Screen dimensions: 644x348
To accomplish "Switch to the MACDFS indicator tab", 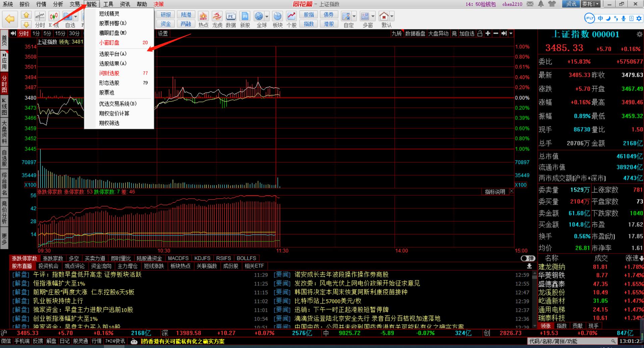I will [x=178, y=258].
